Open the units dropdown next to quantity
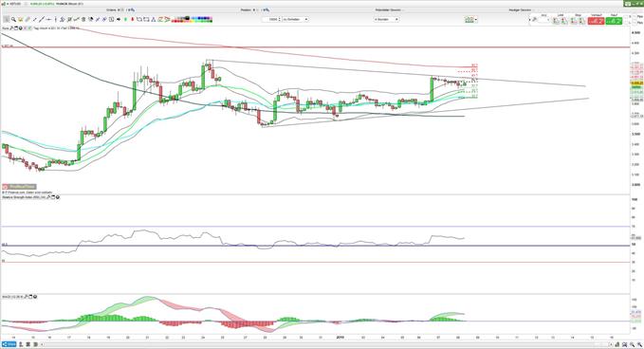The image size is (644, 349). click(x=295, y=19)
